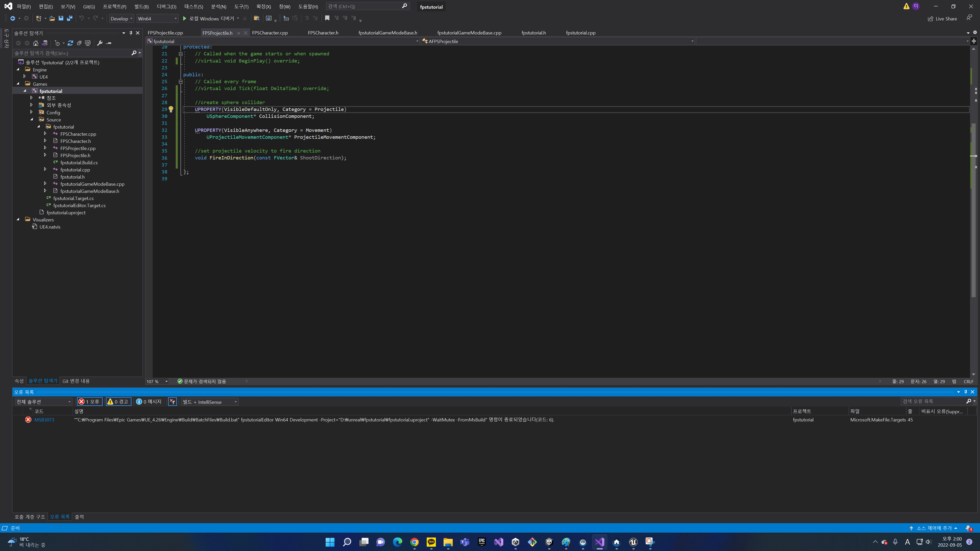Click the Save All toolbar icon

click(x=70, y=18)
